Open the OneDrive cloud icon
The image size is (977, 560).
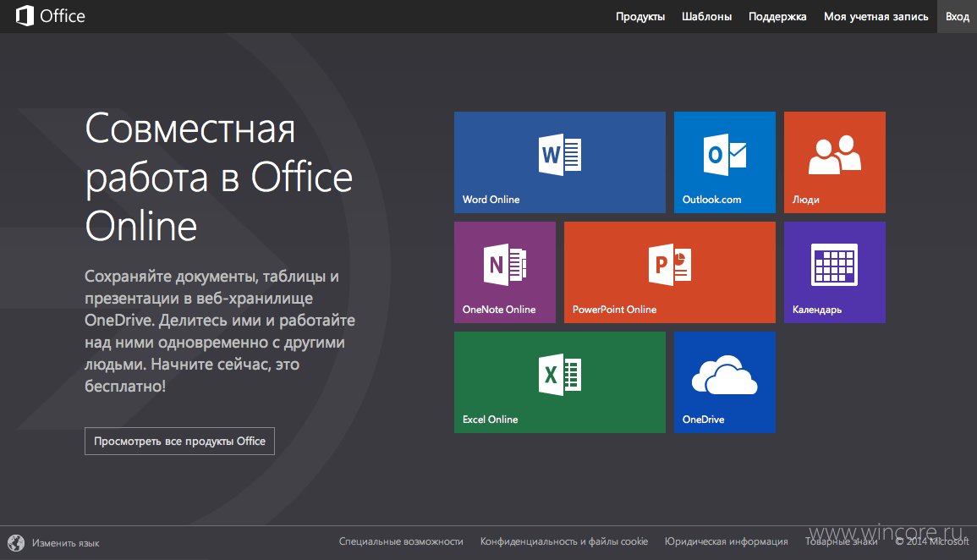coord(725,375)
